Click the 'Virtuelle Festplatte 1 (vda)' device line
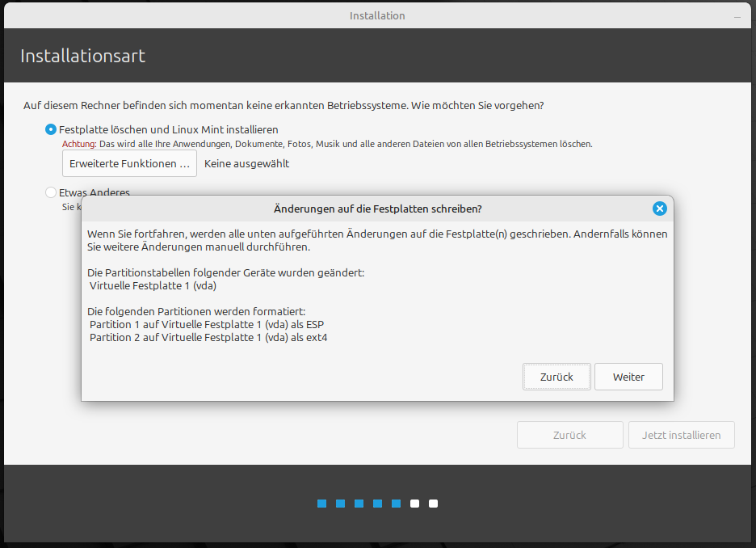 tap(153, 285)
